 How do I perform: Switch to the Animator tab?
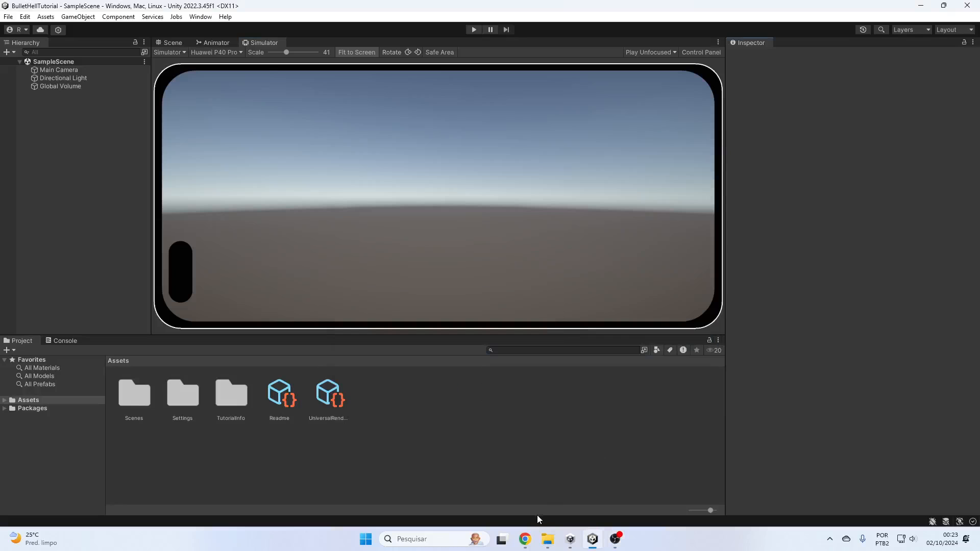[x=213, y=43]
